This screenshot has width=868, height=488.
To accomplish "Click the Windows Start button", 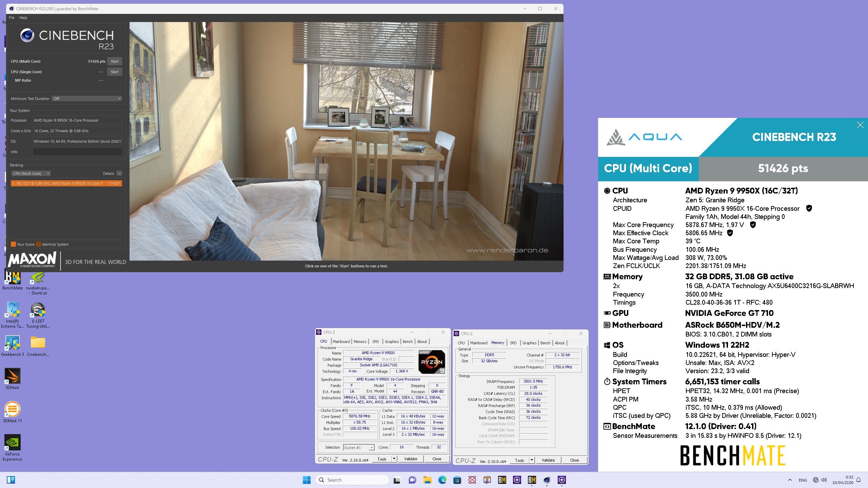I will point(307,480).
